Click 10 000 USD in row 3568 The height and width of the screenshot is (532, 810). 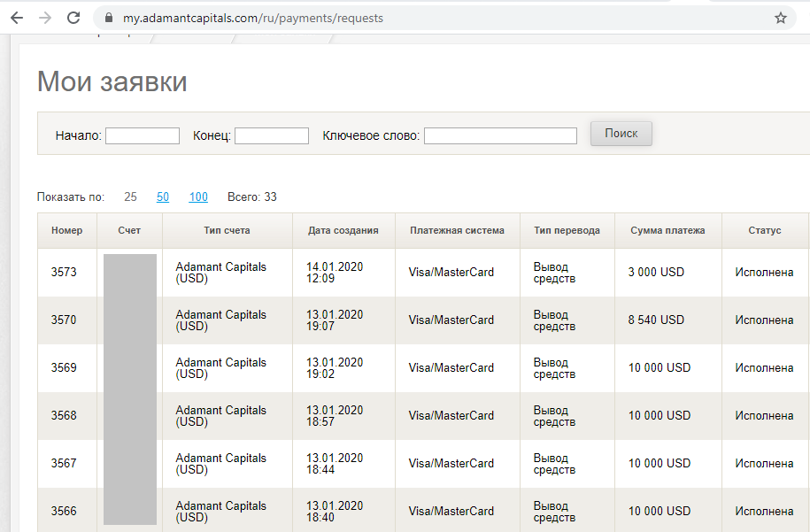point(660,416)
